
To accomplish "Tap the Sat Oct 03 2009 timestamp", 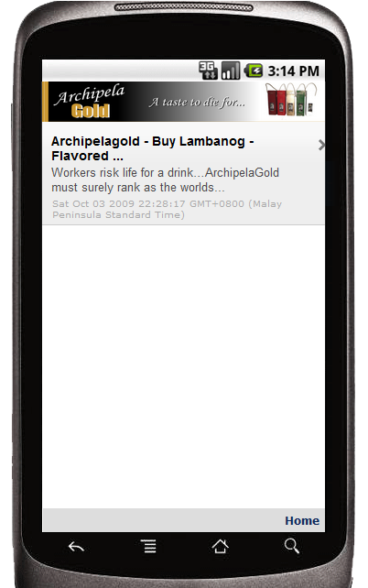I will click(167, 209).
